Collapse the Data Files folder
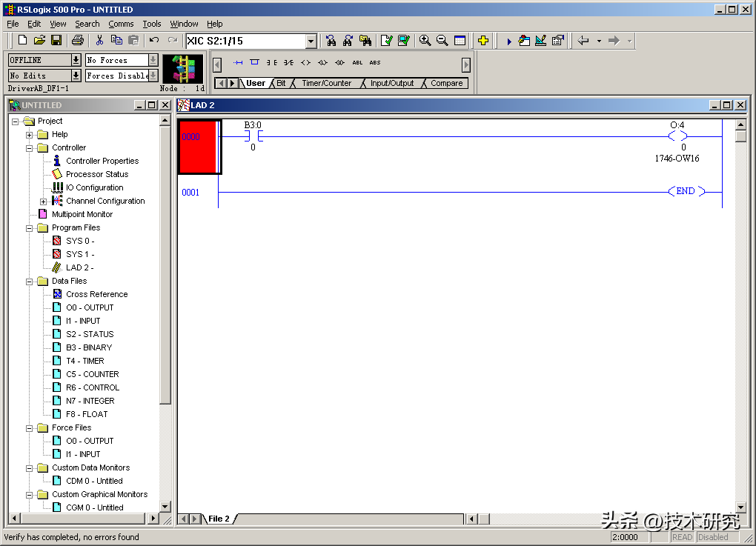 click(x=30, y=282)
